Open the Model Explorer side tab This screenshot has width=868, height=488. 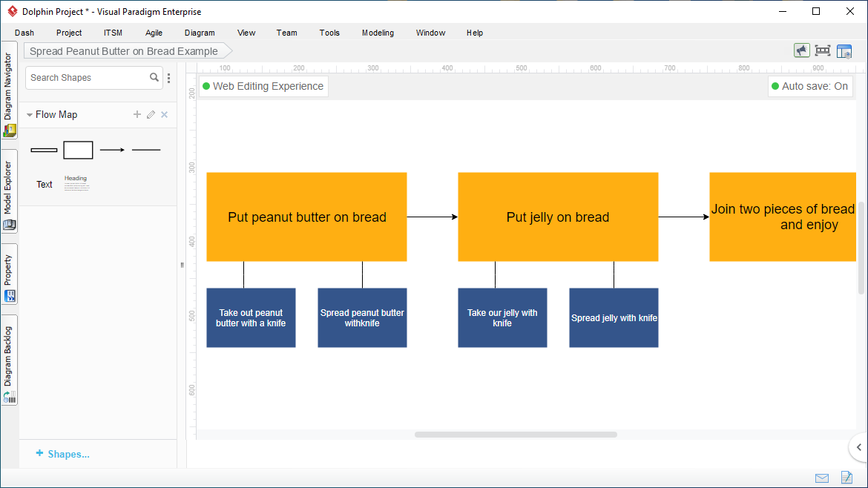click(9, 192)
